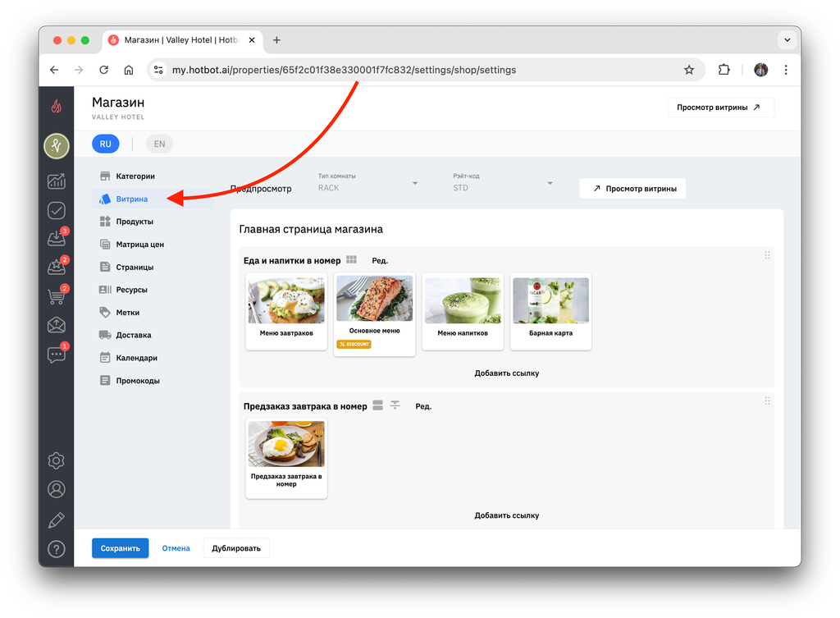This screenshot has width=840, height=618.
Task: Click Просмотр витрины button beside Рэйт-код
Action: click(632, 188)
